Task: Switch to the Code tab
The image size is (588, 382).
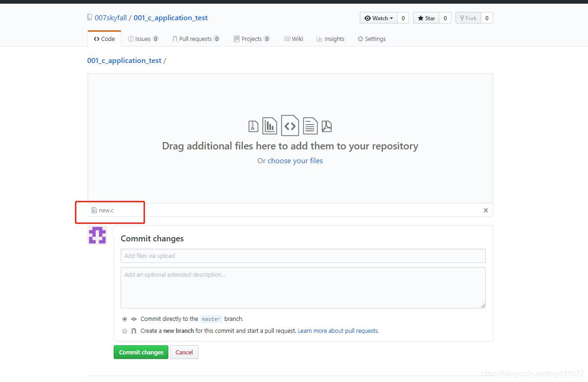Action: point(104,39)
